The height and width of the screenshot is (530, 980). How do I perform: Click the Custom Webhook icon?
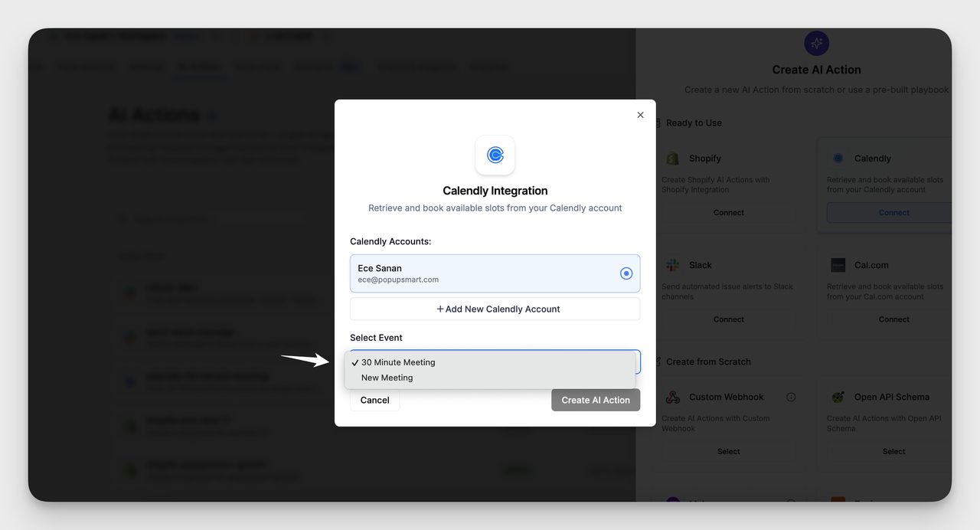[672, 397]
